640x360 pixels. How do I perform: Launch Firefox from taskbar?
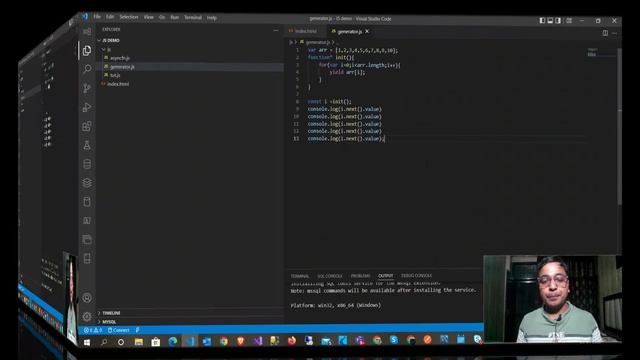click(x=292, y=340)
